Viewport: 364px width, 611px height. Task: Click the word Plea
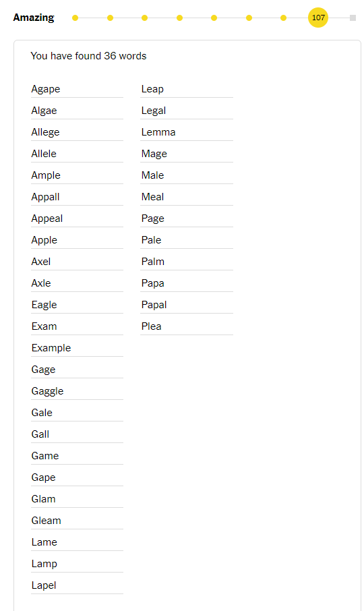[x=151, y=326]
